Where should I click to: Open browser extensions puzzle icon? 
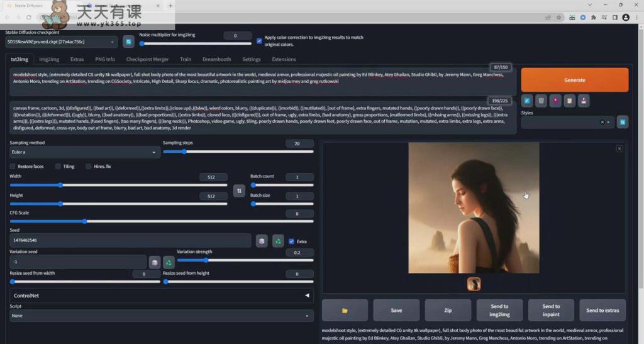[594, 18]
